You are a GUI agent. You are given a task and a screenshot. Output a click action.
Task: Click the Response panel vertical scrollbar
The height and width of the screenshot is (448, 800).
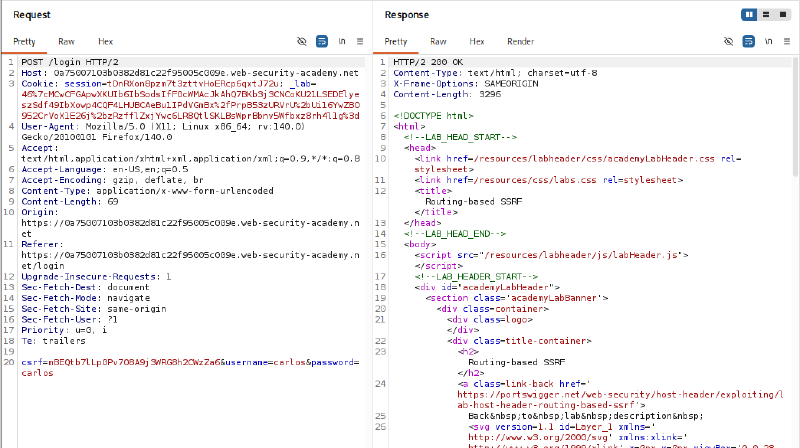click(x=795, y=117)
